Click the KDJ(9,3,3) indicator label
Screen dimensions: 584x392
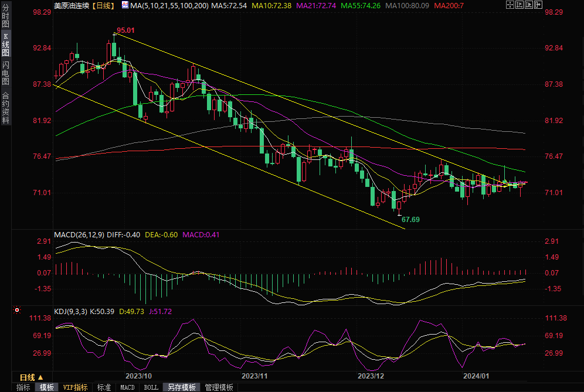tap(70, 312)
